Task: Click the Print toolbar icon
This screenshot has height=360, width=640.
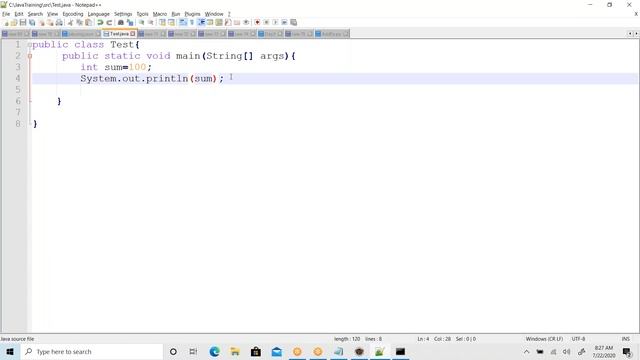Action: point(59,22)
